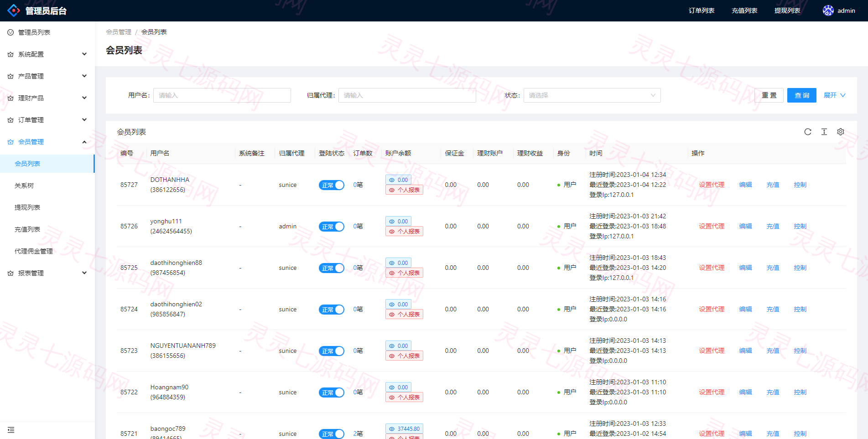This screenshot has width=868, height=439.
Task: Open 提现列表 in the top navigation
Action: coord(787,10)
